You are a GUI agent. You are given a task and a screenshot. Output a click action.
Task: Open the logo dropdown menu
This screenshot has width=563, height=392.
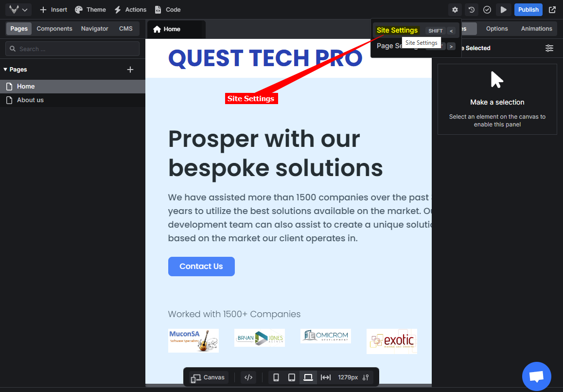point(19,10)
